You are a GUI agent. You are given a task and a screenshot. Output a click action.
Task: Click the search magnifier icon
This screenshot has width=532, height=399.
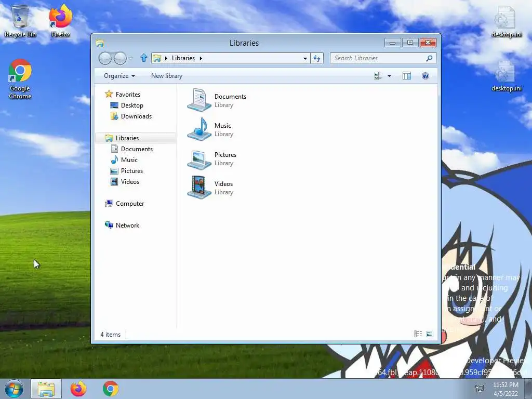click(x=429, y=58)
